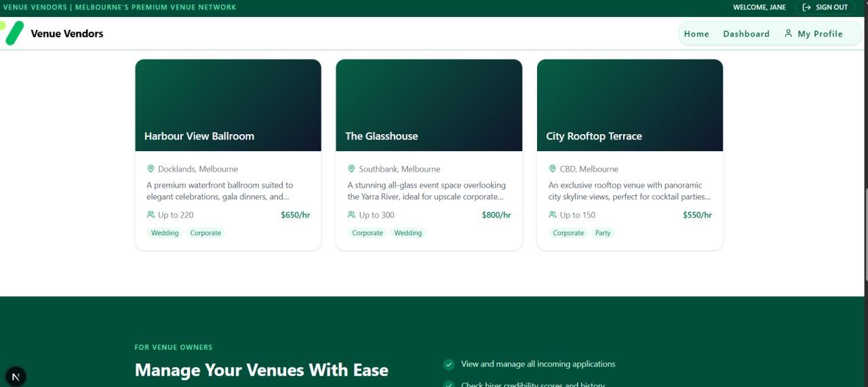Click the Party tag on City Rooftop Terrace
This screenshot has width=868, height=387.
(x=603, y=233)
